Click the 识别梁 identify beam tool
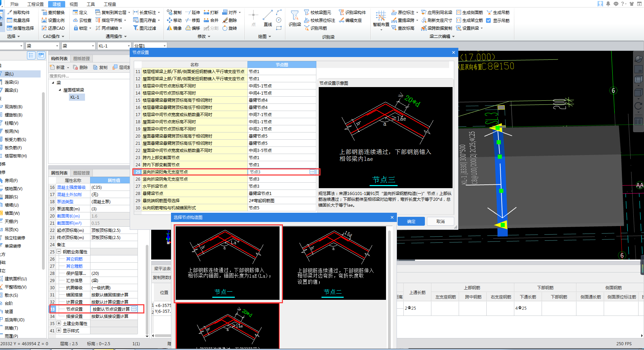This screenshot has height=350, width=644. pos(295,18)
